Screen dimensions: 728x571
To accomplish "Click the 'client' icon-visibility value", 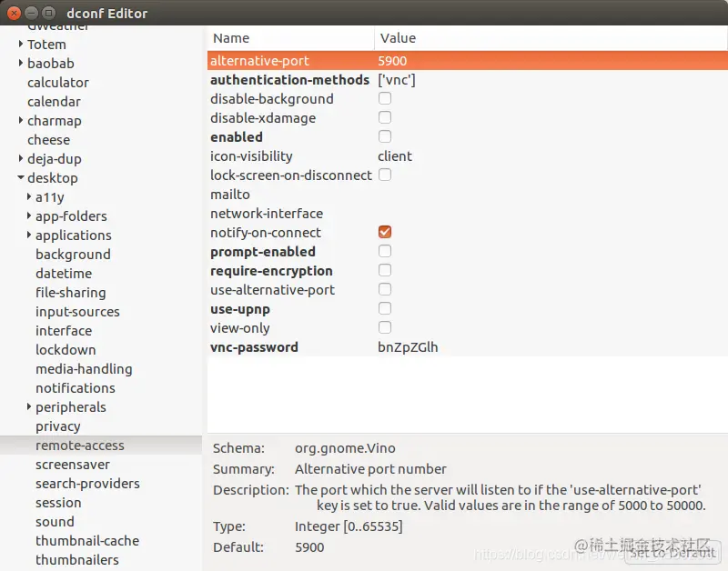I will 395,156.
